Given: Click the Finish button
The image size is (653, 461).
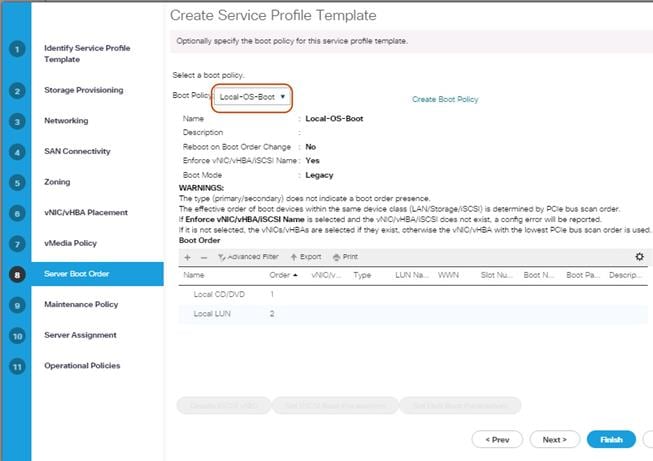Looking at the screenshot, I should click(611, 439).
